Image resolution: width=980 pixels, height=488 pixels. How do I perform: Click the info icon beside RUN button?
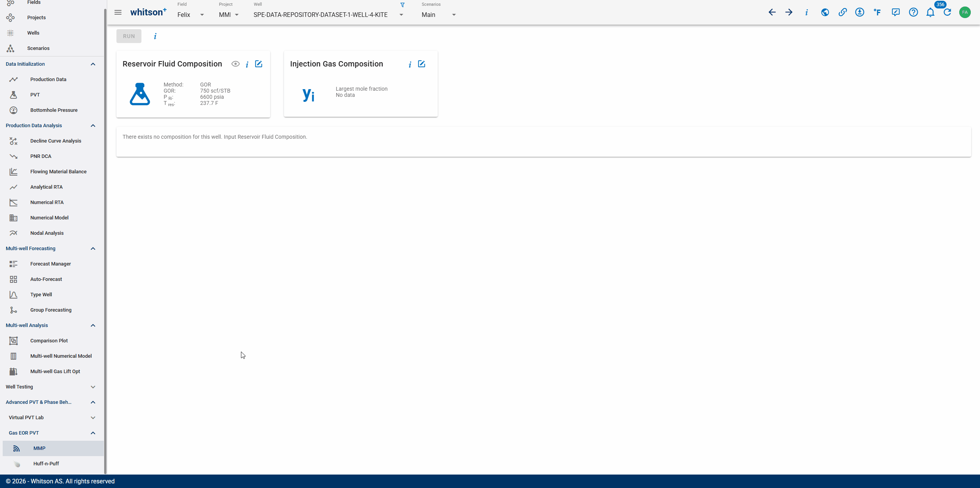[155, 36]
